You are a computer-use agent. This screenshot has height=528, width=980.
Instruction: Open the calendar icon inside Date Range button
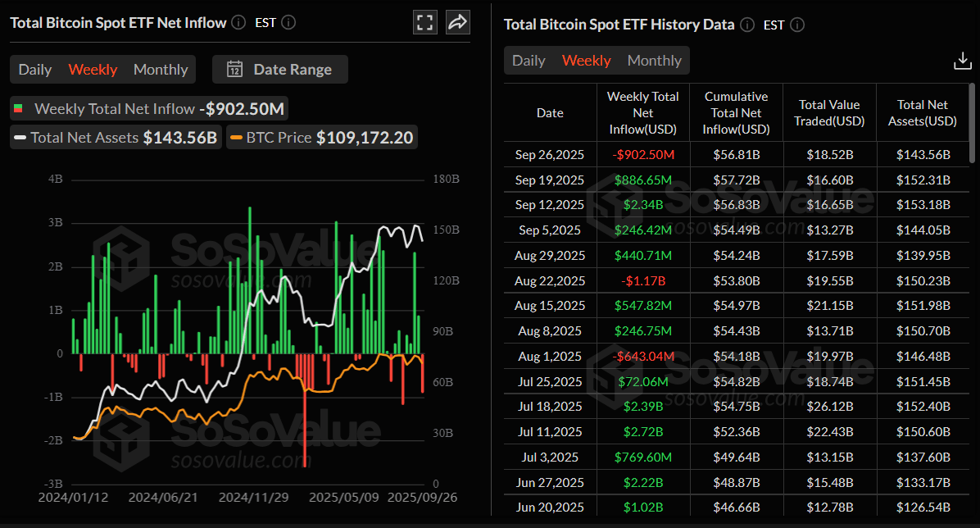click(234, 70)
